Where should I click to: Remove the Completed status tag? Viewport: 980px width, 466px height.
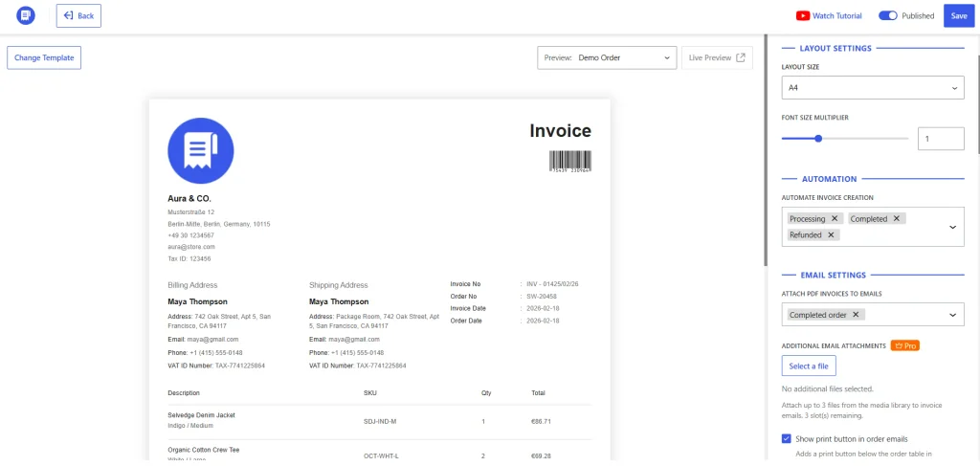(x=896, y=218)
